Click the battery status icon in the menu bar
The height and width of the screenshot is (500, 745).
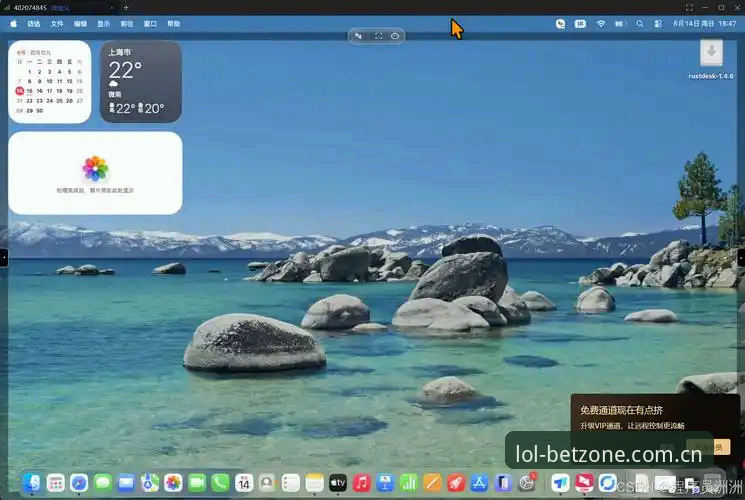coord(620,23)
